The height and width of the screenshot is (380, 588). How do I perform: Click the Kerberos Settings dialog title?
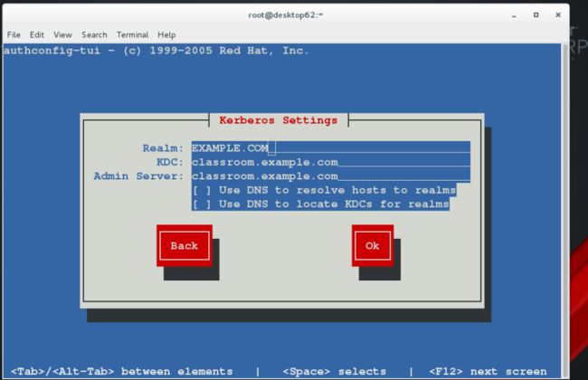pos(279,120)
